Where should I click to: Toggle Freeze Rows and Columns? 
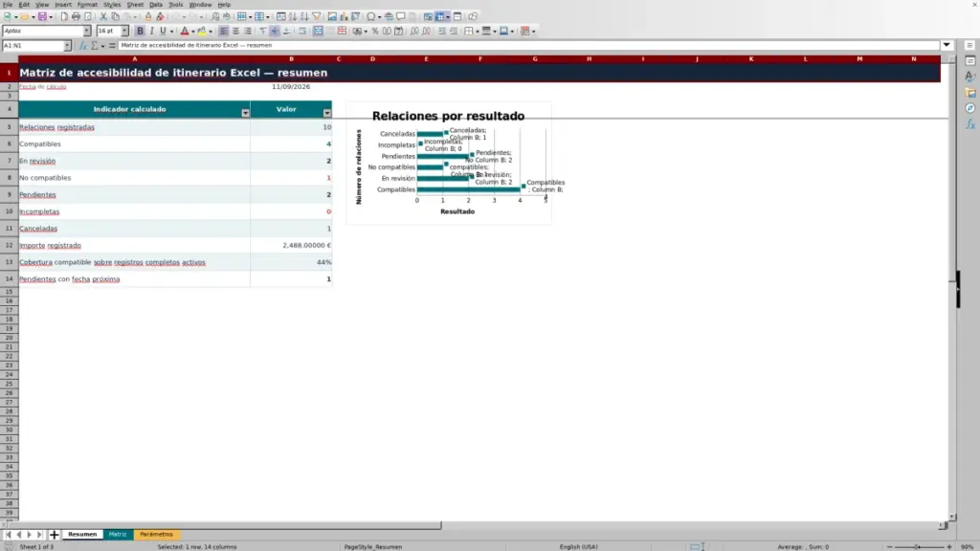tap(440, 17)
